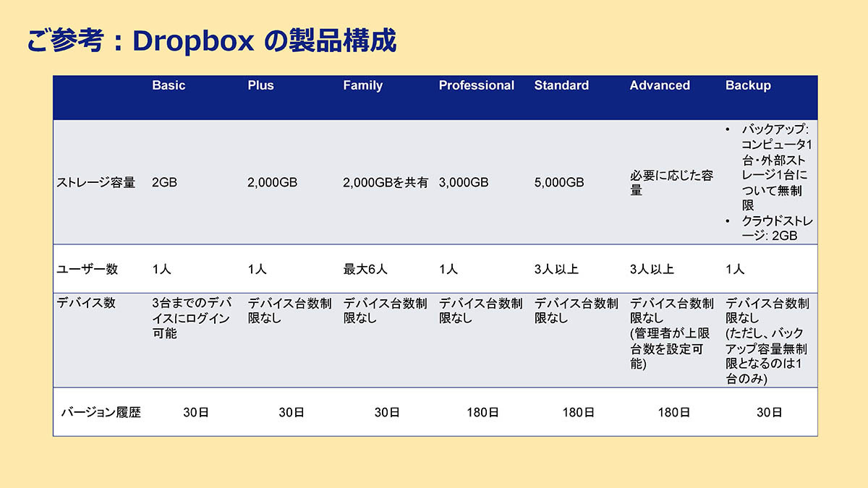Click '30日' in the Plus column
Screen dimensions: 868x488
point(292,413)
